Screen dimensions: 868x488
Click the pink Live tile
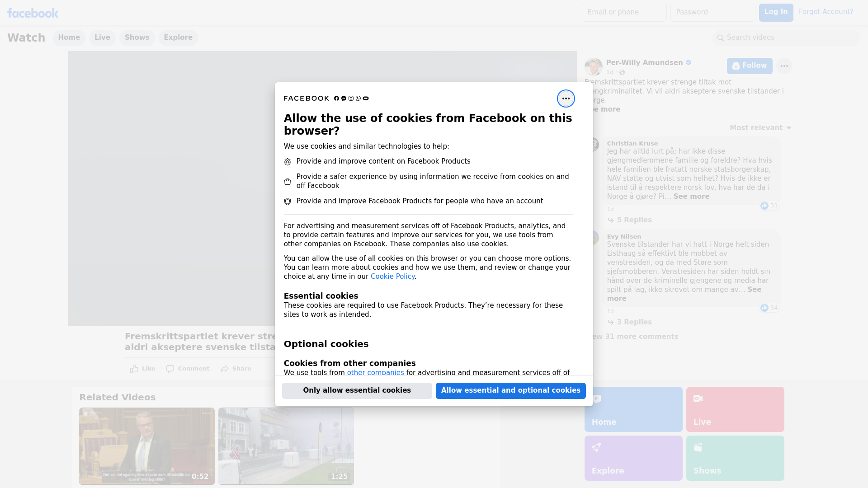coord(735,409)
